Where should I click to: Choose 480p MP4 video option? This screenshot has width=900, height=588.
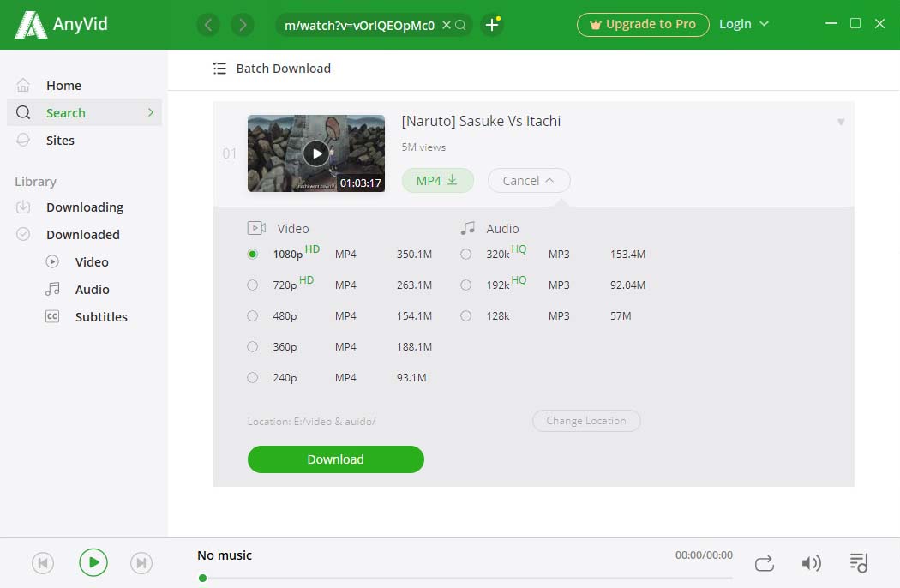[x=252, y=315]
